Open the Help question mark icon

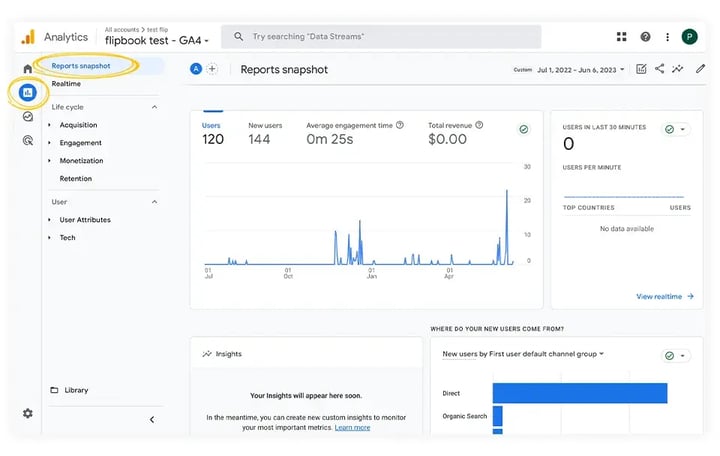[x=645, y=37]
